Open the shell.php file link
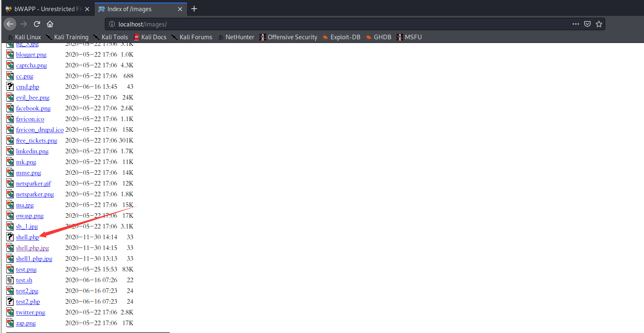644x333 pixels. pos(28,237)
